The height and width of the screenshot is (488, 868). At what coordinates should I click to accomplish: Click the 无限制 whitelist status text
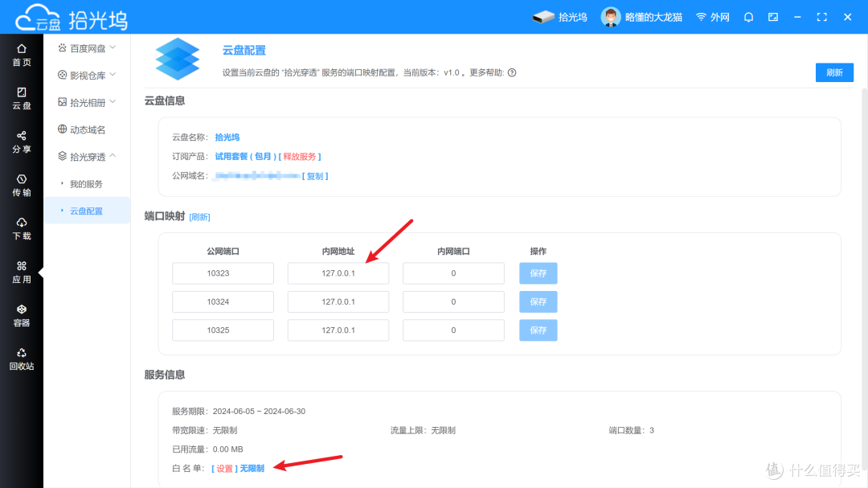[x=252, y=469]
